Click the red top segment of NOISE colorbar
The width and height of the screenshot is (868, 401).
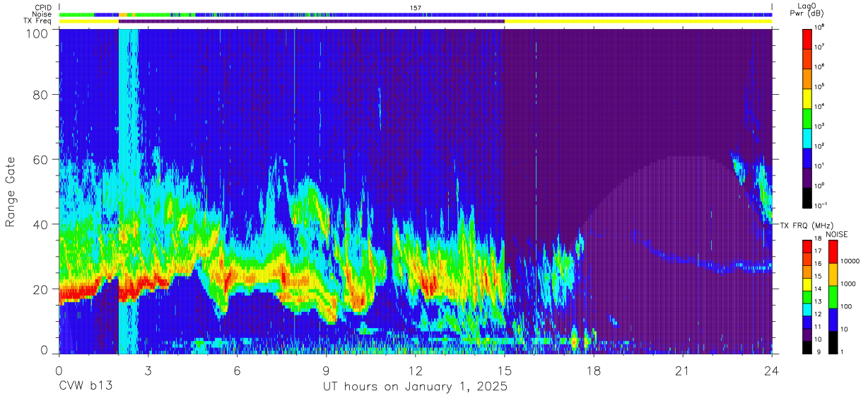[x=833, y=251]
